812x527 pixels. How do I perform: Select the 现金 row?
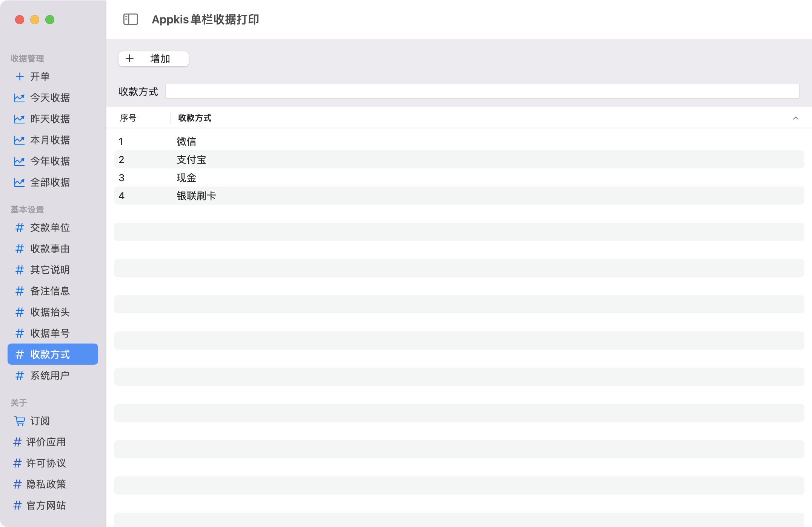click(x=459, y=178)
